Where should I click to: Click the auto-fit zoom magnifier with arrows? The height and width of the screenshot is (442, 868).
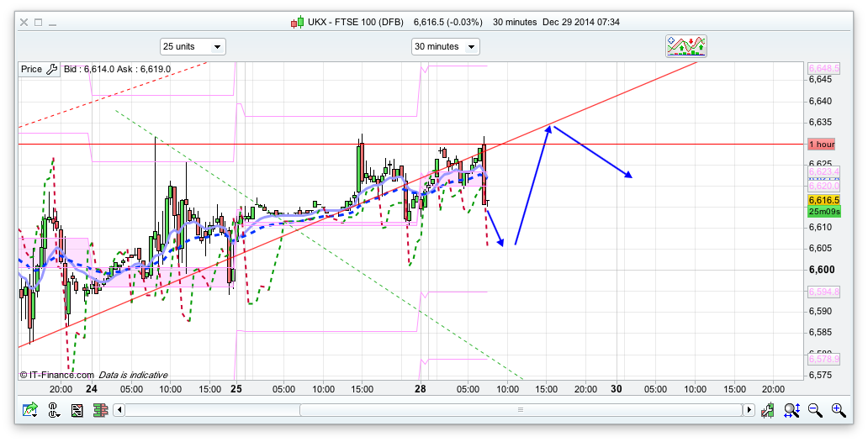791,410
